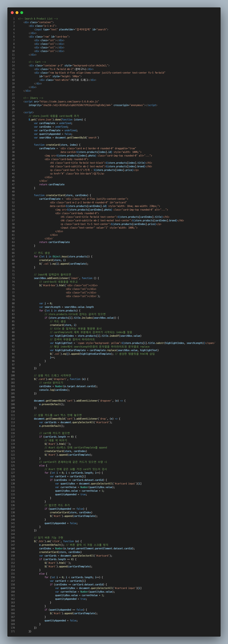Click the 'var highlightIndex' line
The image size is (228, 644).
pos(95,336)
